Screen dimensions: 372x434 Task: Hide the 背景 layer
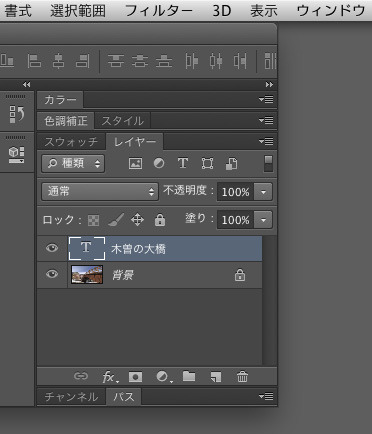pyautogui.click(x=52, y=274)
